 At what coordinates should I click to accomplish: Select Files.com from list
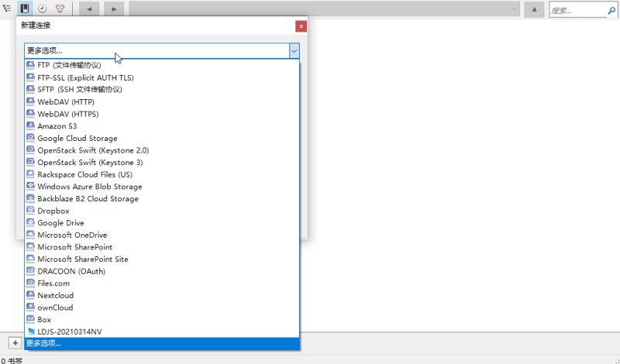click(162, 283)
